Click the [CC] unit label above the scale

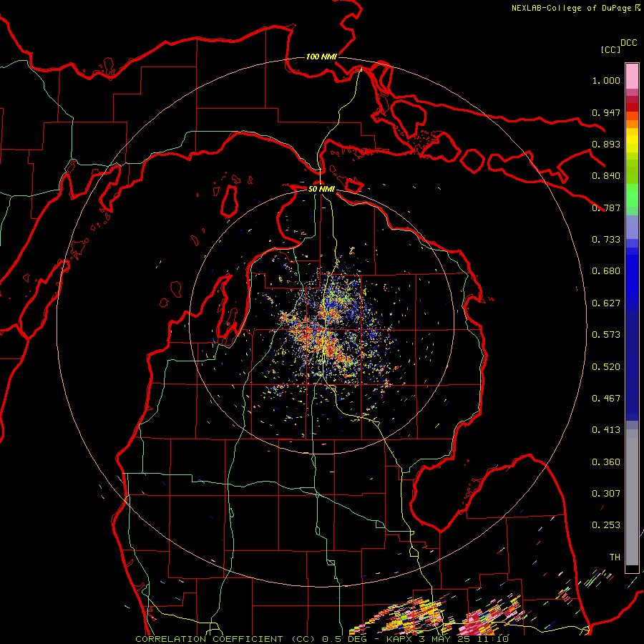(x=610, y=49)
